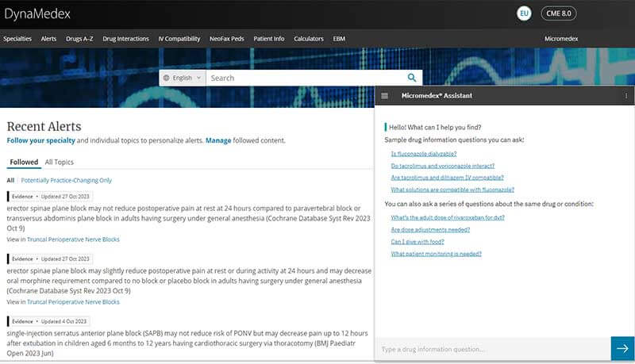Screen dimensions: 635x364
Task: Open the Micromedex Assistant hamburger menu
Action: pyautogui.click(x=385, y=96)
